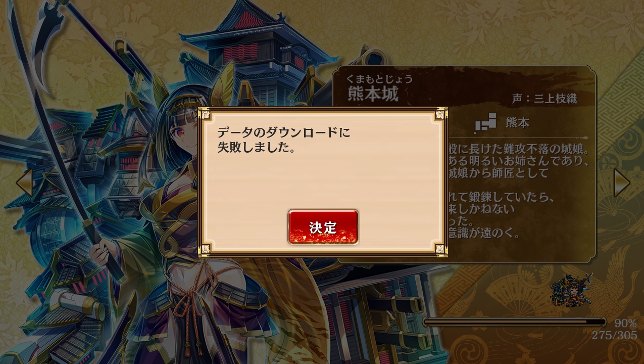Click the データのダウンロードに失敗しました message
Viewport: 644px width, 364px height.
pyautogui.click(x=283, y=141)
